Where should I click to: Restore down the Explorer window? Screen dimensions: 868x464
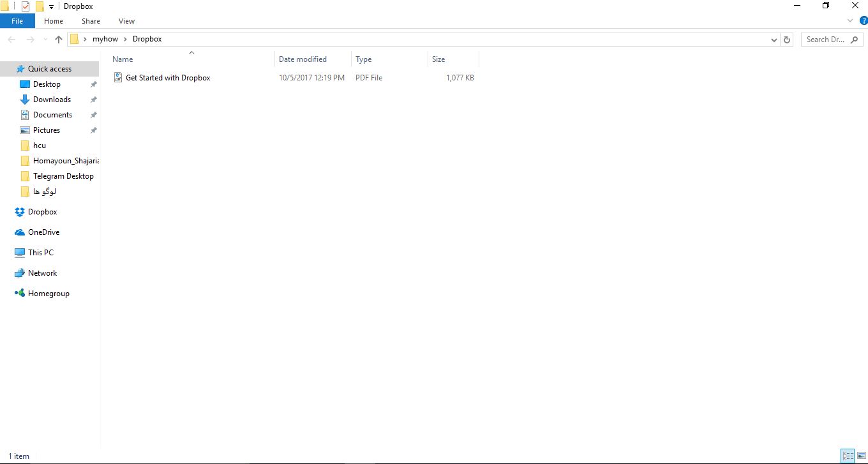point(825,6)
